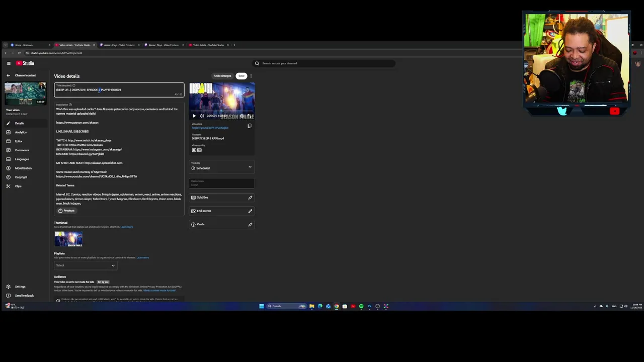
Task: Open the tab search dropdown arrow
Action: tap(5, 45)
